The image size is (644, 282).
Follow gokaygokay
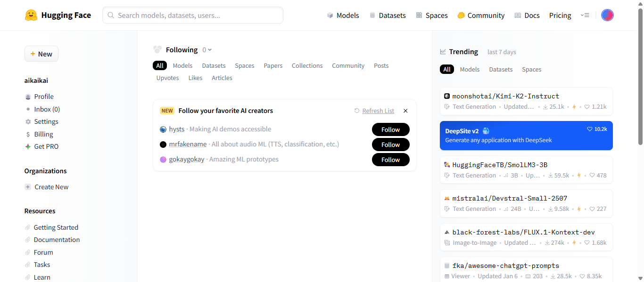point(390,160)
